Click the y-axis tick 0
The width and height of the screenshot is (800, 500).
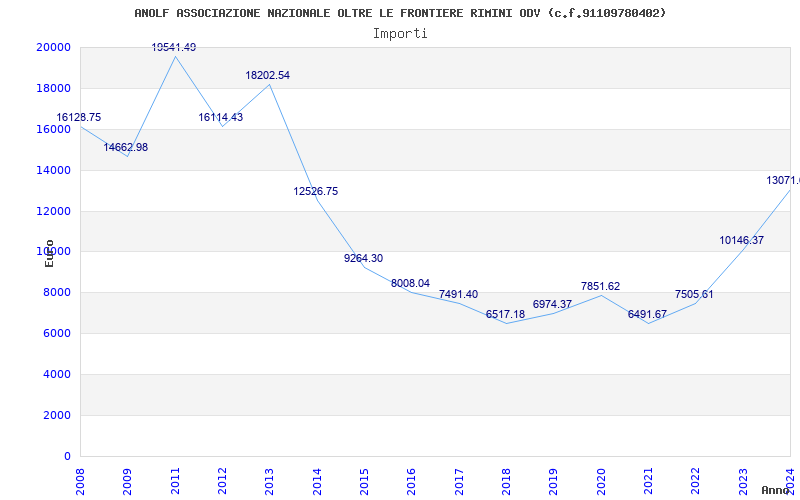(x=68, y=456)
